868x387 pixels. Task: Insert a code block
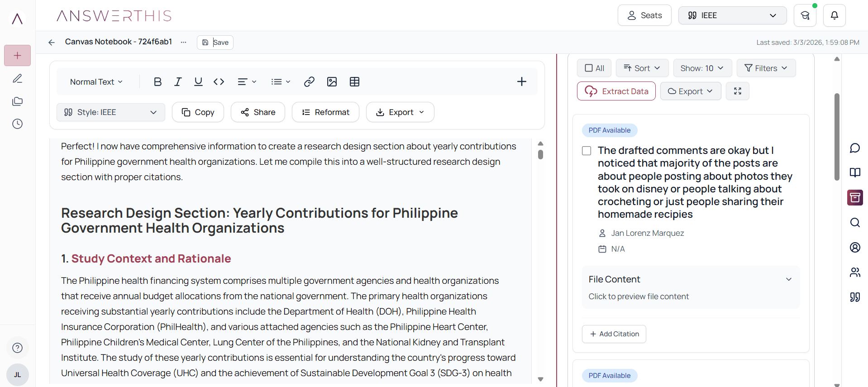219,82
